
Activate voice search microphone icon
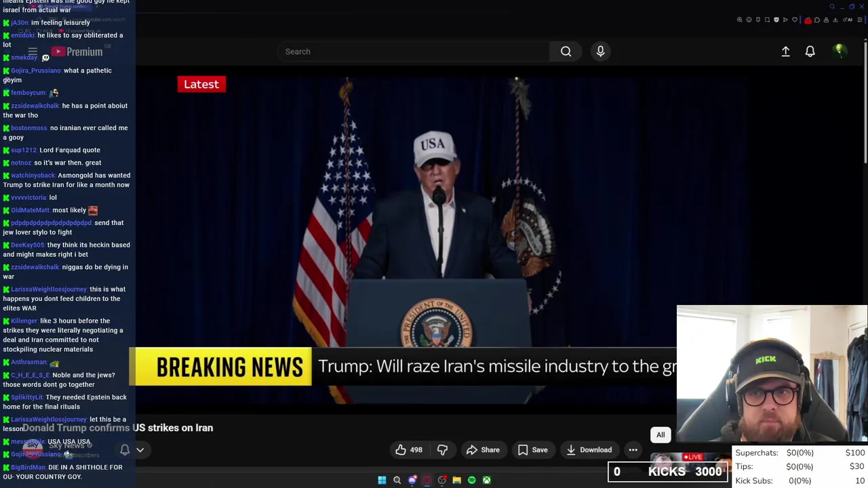pyautogui.click(x=600, y=52)
